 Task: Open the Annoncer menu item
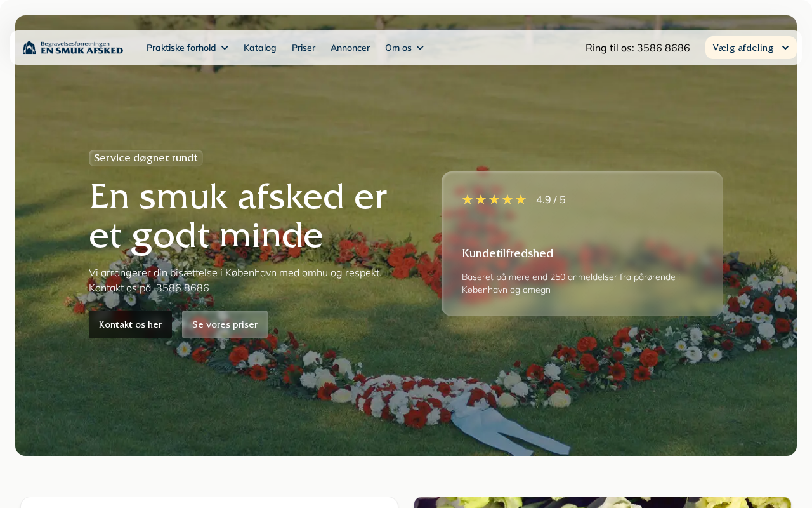tap(350, 48)
